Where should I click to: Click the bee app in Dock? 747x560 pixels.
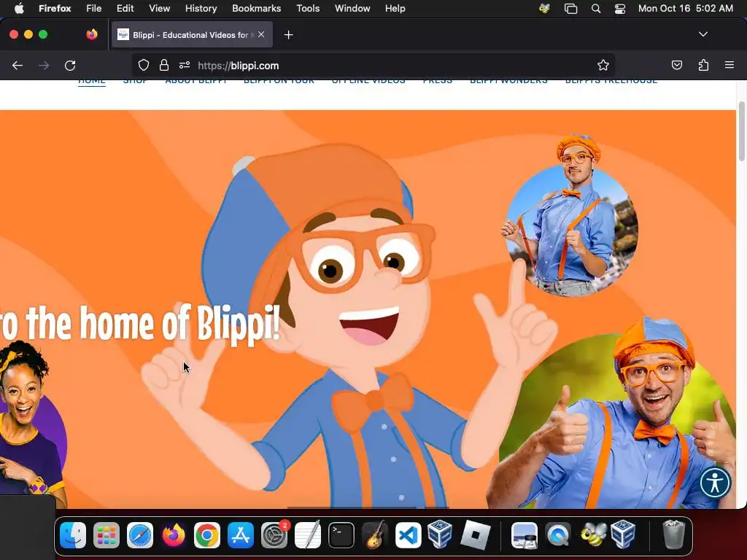pos(593,535)
